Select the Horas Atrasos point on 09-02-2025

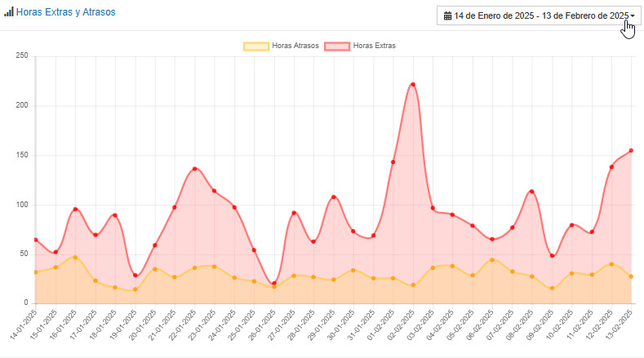(x=552, y=288)
